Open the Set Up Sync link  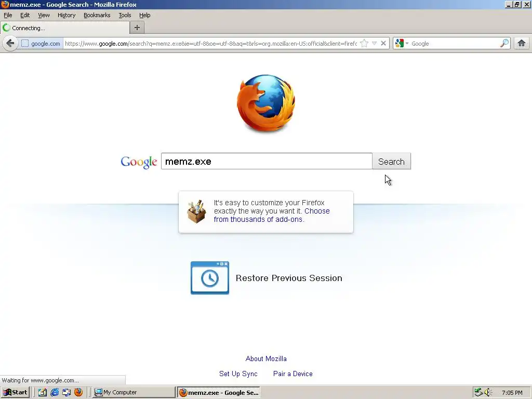coord(238,374)
